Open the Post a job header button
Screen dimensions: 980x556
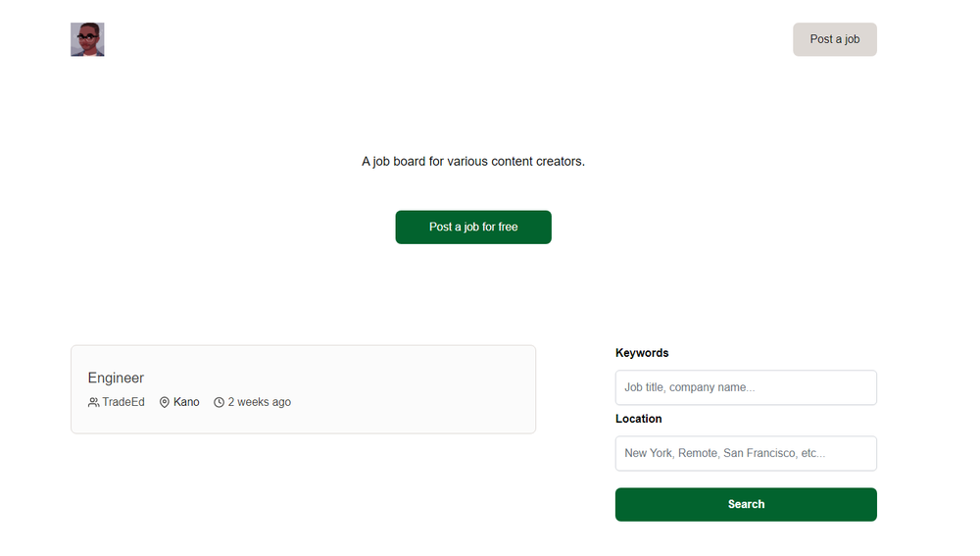(834, 39)
